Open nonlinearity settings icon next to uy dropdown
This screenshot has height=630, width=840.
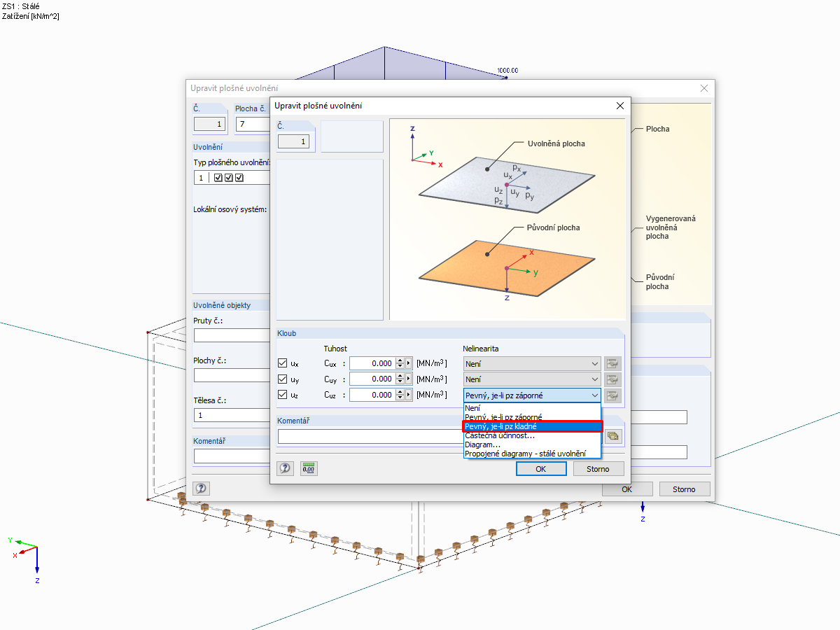[x=612, y=379]
